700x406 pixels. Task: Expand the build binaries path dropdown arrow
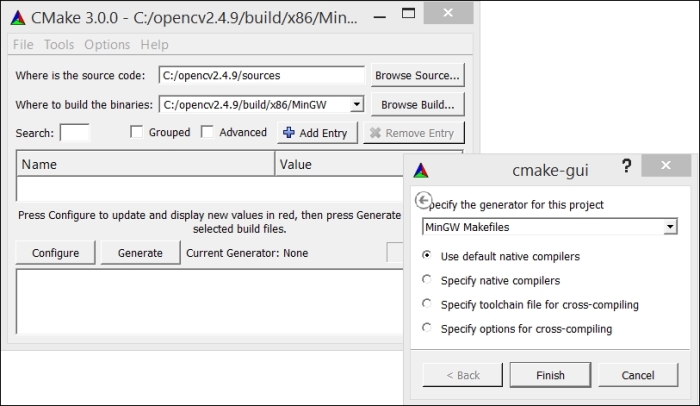(356, 105)
